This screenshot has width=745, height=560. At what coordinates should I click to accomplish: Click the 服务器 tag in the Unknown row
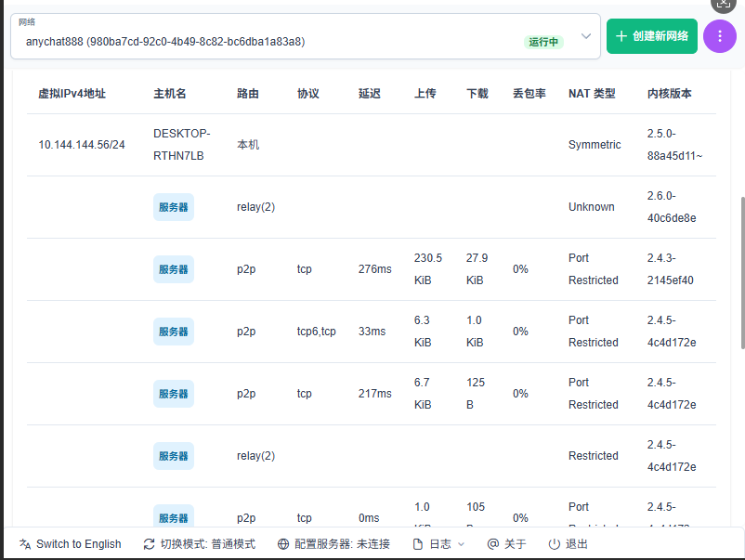pyautogui.click(x=174, y=207)
